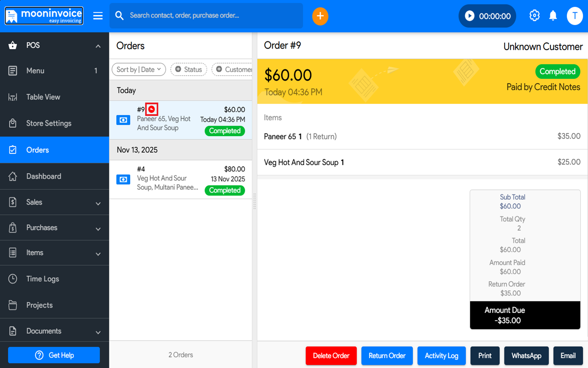Click the cash payment icon of order #4
Screen dimensions: 588x368
[x=123, y=180]
